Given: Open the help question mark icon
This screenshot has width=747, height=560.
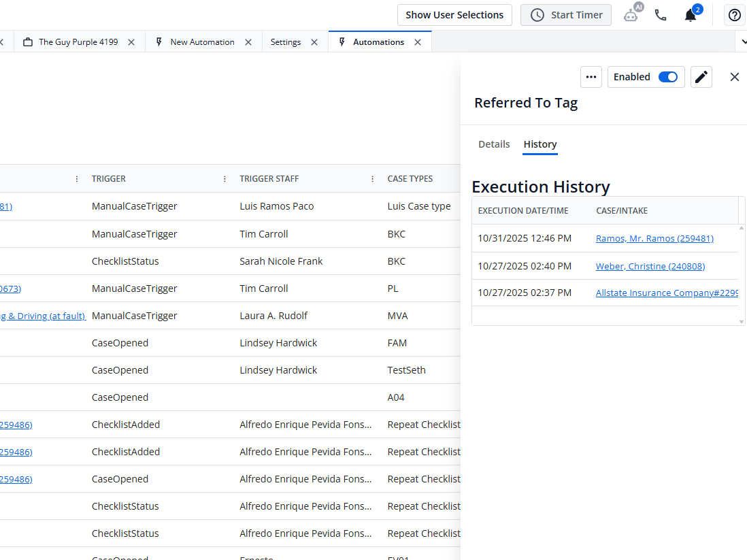Looking at the screenshot, I should click(x=735, y=15).
